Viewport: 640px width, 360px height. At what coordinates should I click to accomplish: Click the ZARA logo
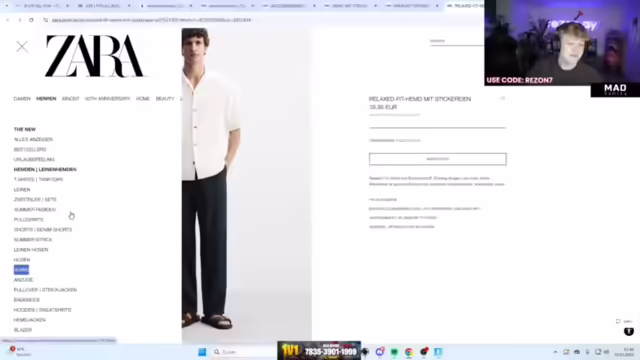94,56
